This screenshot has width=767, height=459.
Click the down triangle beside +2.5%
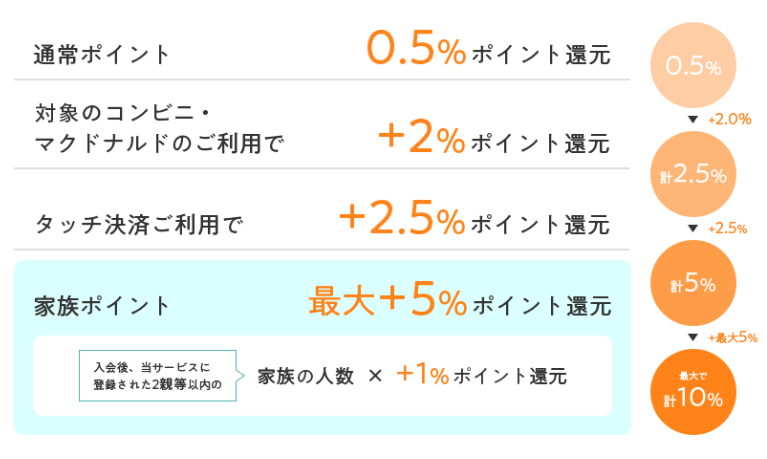click(x=693, y=229)
